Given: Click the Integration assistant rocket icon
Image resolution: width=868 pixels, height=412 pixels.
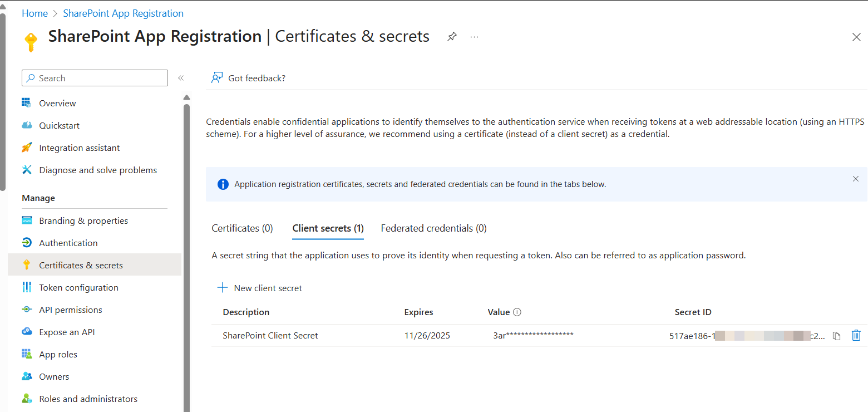Looking at the screenshot, I should tap(26, 148).
